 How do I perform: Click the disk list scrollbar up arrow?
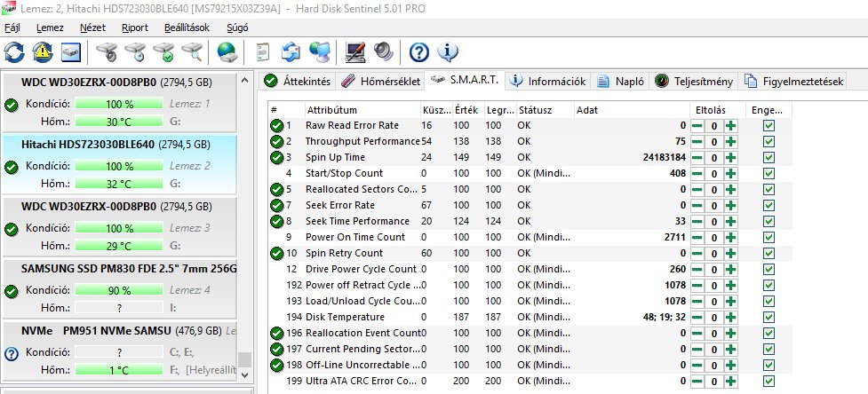(x=244, y=80)
